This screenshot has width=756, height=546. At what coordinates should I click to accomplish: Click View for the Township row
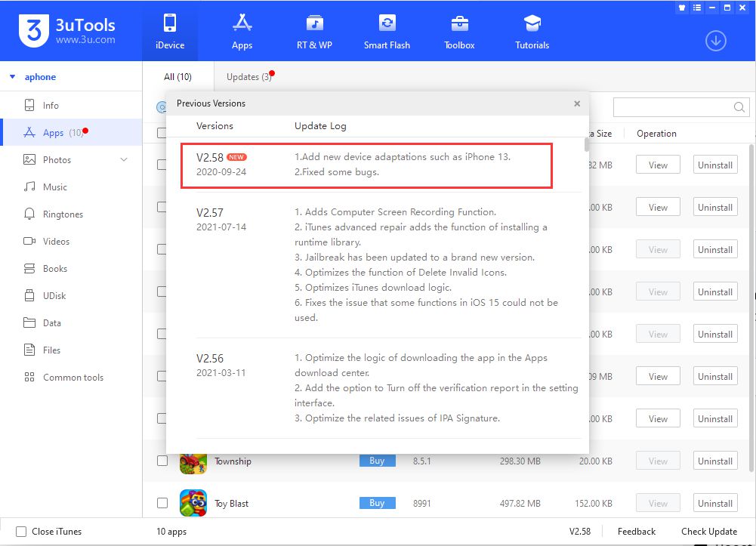(658, 461)
